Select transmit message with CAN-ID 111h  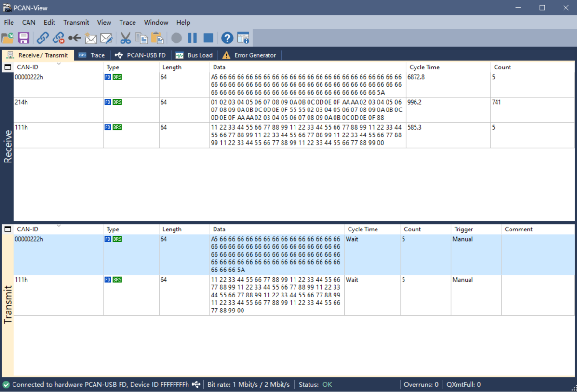[x=294, y=295]
